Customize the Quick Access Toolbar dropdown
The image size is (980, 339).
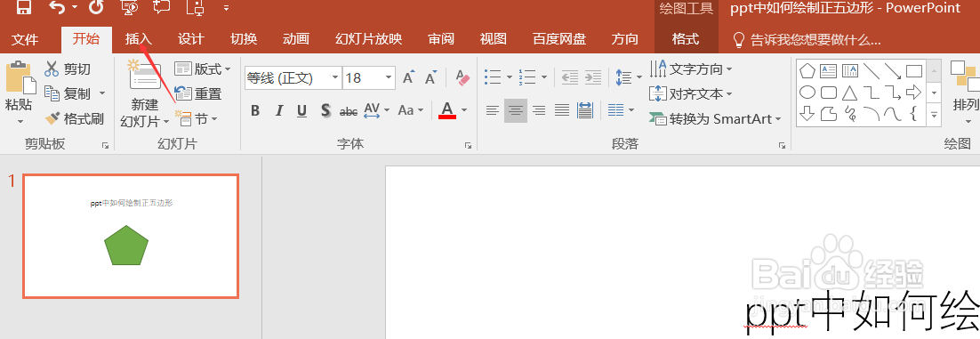[x=226, y=8]
